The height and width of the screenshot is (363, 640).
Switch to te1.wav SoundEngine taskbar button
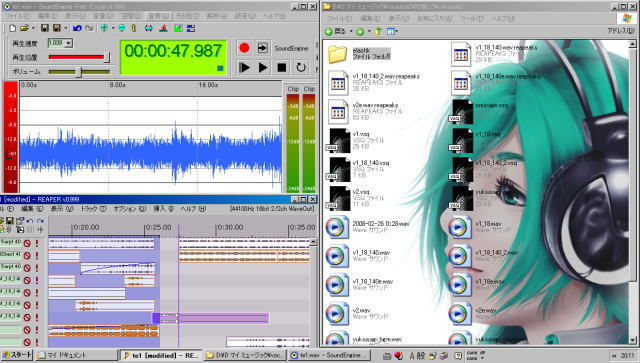(328, 355)
